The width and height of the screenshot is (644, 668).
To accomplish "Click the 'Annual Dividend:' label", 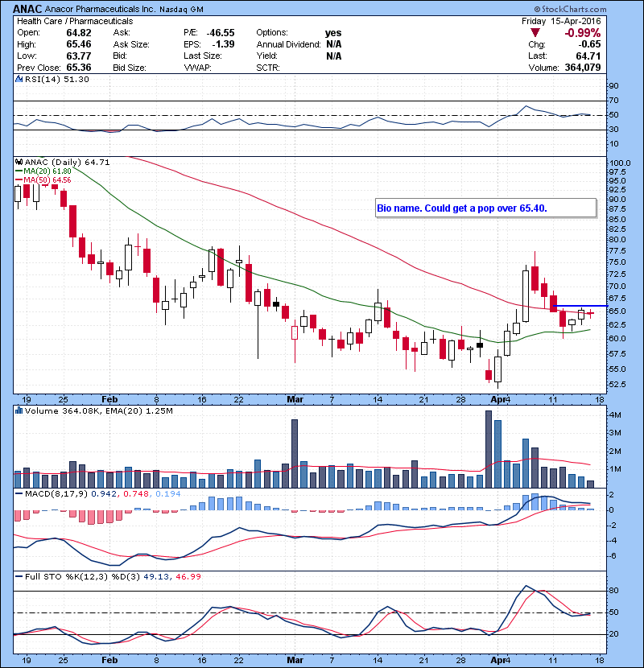I will 288,44.
